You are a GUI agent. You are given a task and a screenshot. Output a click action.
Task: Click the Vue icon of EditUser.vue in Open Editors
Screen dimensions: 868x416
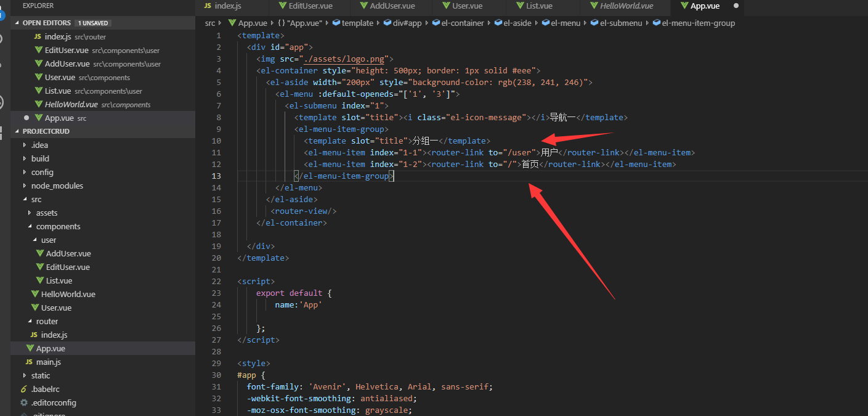pyautogui.click(x=39, y=51)
